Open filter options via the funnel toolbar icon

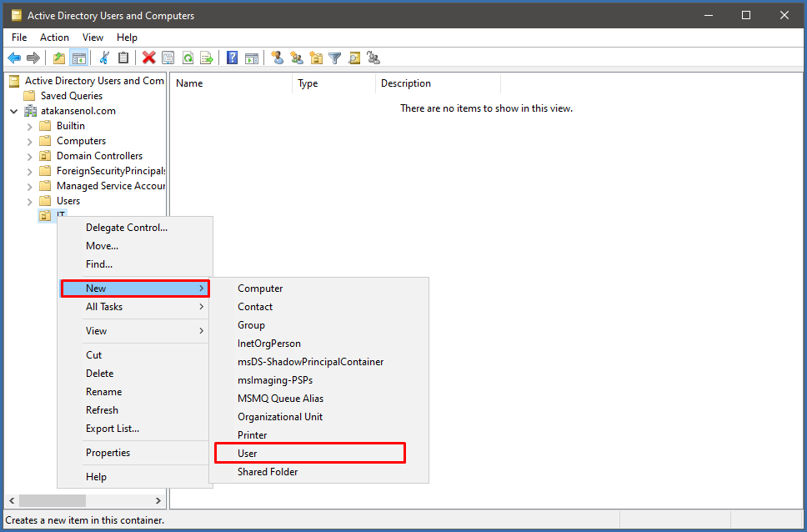point(335,58)
